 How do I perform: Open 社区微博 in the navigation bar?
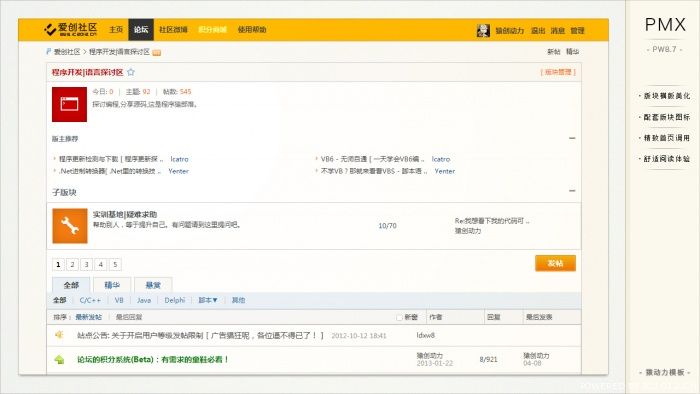173,29
